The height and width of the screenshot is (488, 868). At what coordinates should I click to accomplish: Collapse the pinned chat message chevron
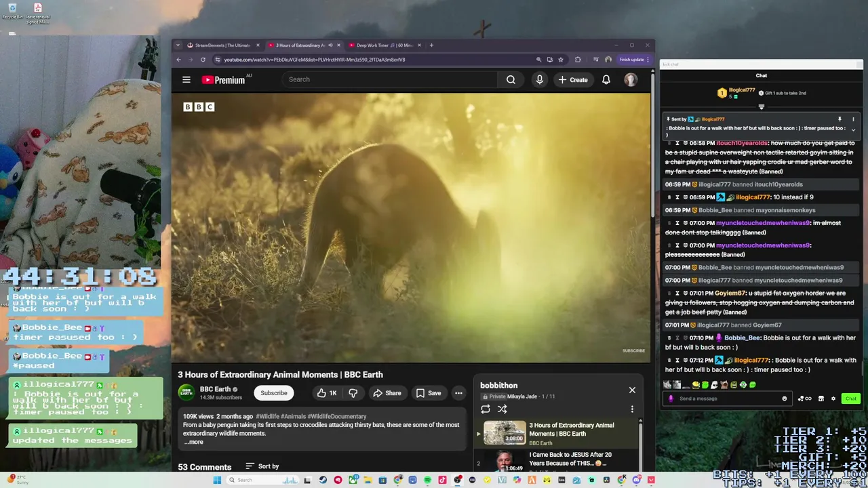tap(853, 129)
